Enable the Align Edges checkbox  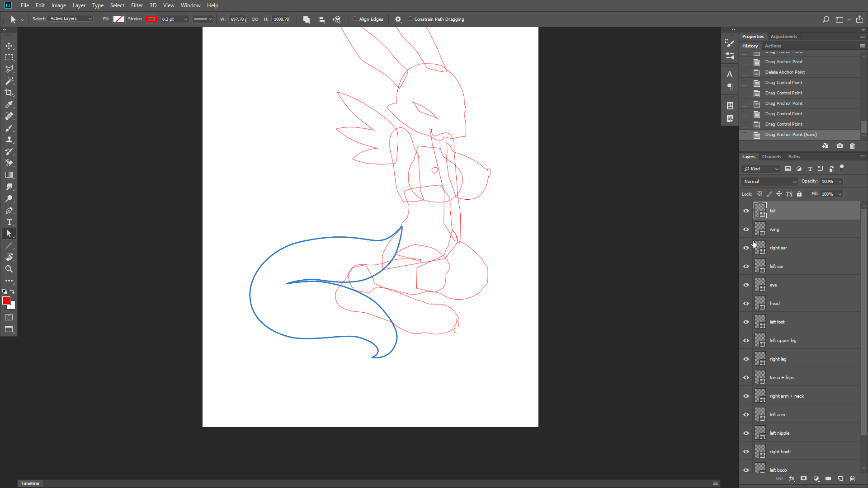tap(355, 19)
